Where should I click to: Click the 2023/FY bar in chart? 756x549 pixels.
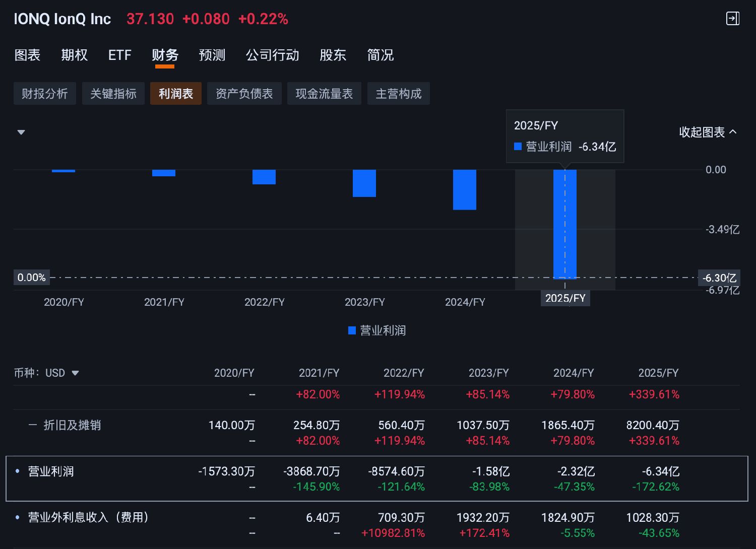[364, 183]
